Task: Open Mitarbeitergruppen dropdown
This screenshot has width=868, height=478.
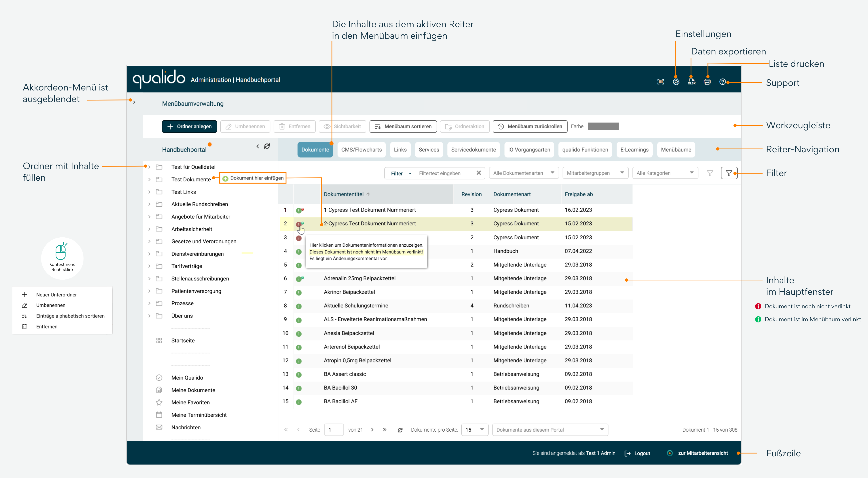Action: pos(595,173)
